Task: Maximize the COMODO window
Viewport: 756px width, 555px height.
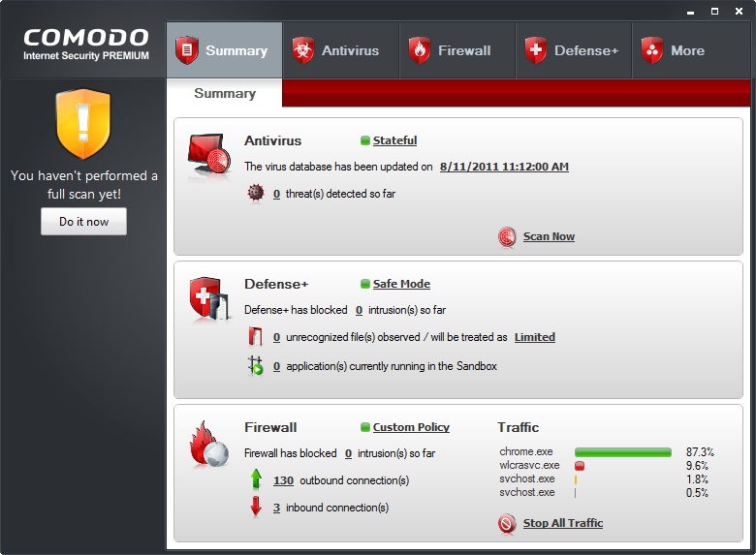Action: [714, 11]
